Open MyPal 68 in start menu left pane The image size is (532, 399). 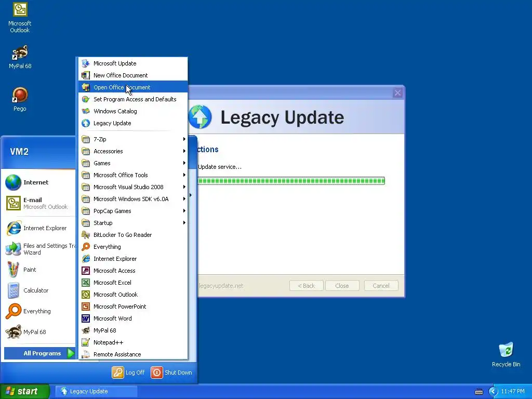pos(39,332)
